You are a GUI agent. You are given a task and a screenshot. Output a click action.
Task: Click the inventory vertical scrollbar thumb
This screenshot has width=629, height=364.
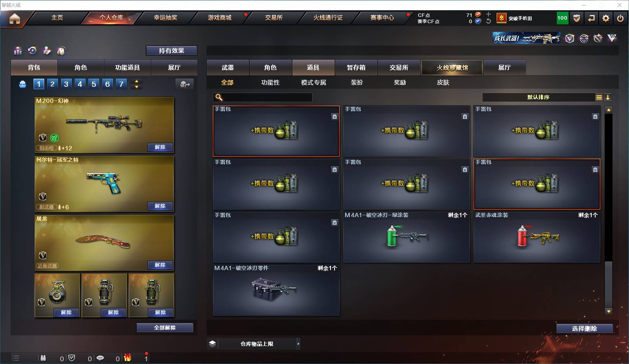coord(609,285)
